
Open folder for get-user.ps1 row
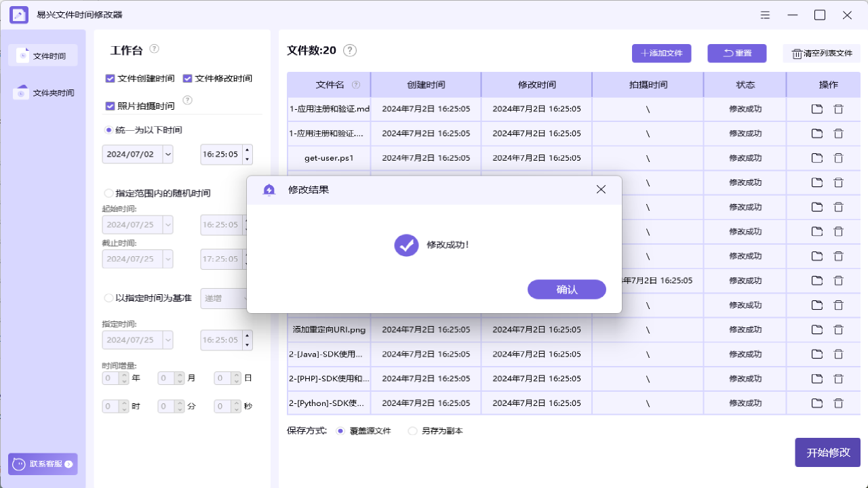(x=817, y=158)
